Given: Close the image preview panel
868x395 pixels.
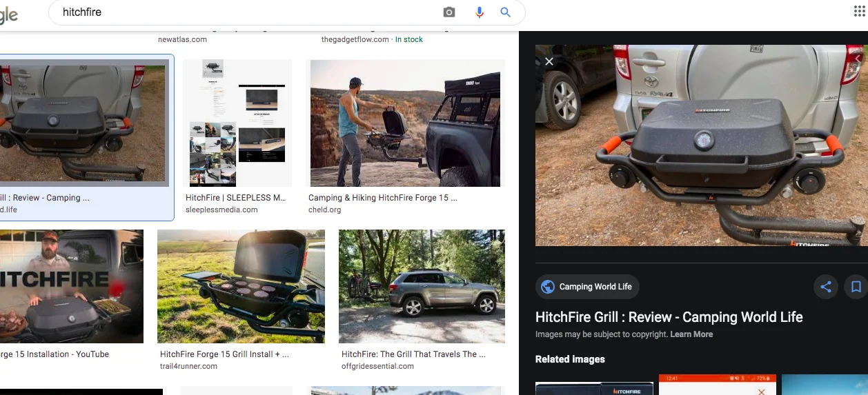Looking at the screenshot, I should click(549, 61).
